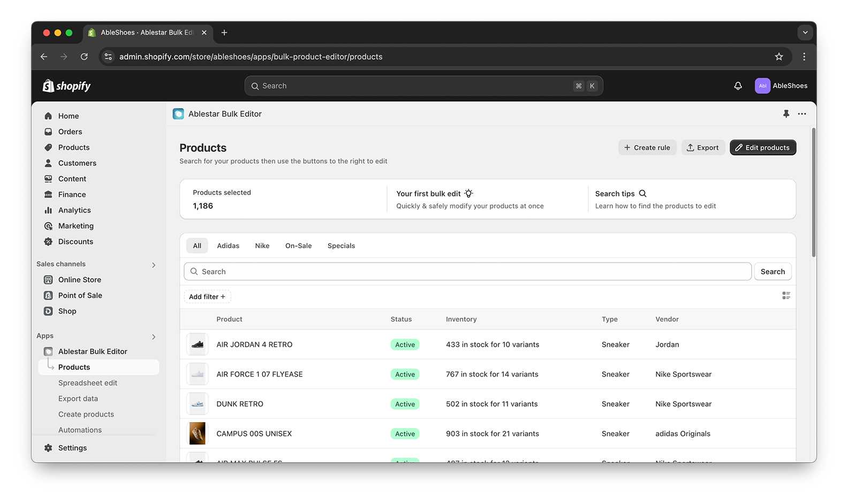The height and width of the screenshot is (504, 848).
Task: Open Automations in sidebar
Action: pyautogui.click(x=80, y=430)
